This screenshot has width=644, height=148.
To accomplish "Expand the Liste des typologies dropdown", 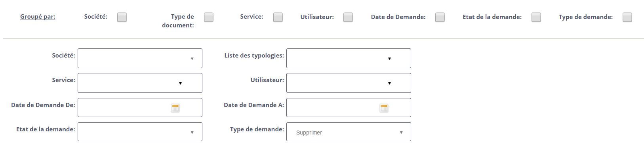I will 349,58.
